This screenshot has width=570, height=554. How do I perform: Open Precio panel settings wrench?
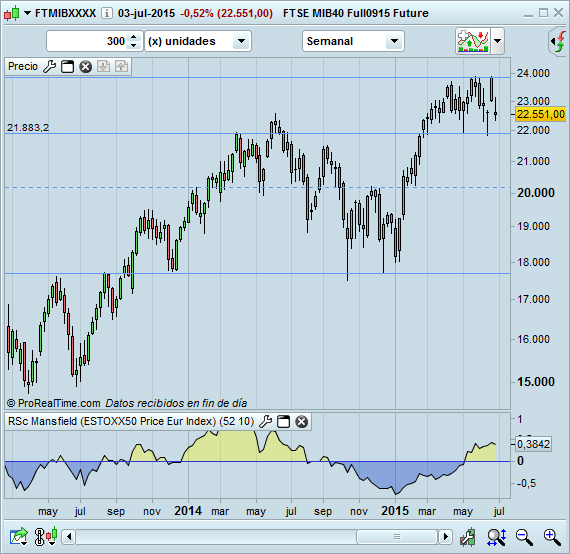49,67
